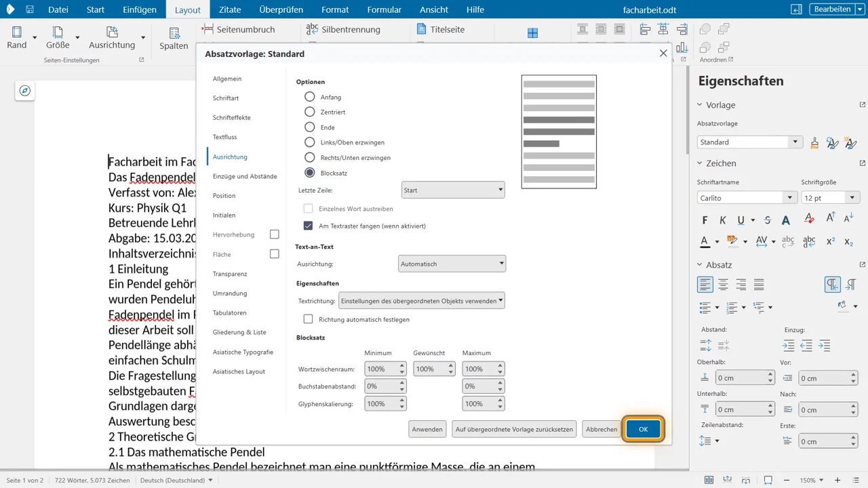Click the OK button
Image resolution: width=868 pixels, height=488 pixels.
point(643,429)
